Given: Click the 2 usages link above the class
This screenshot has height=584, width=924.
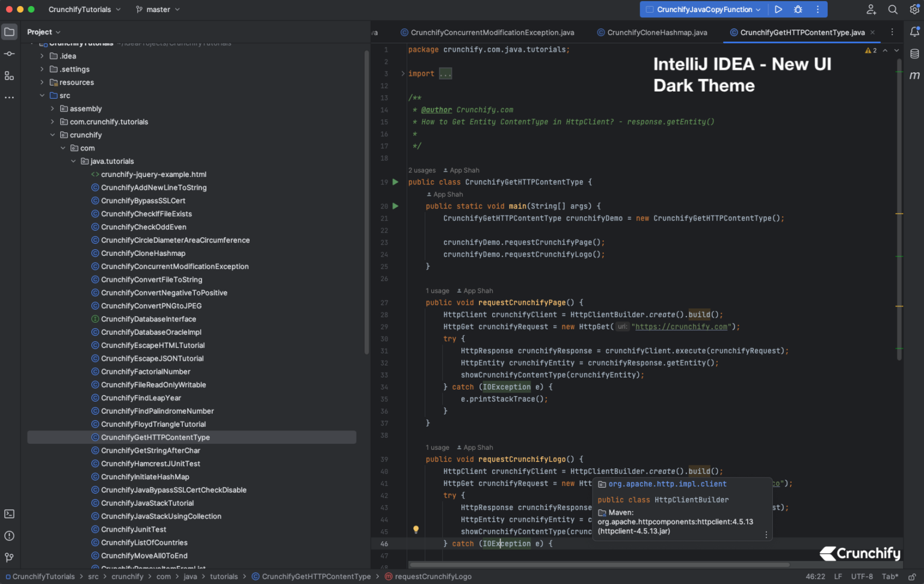Looking at the screenshot, I should pyautogui.click(x=422, y=170).
